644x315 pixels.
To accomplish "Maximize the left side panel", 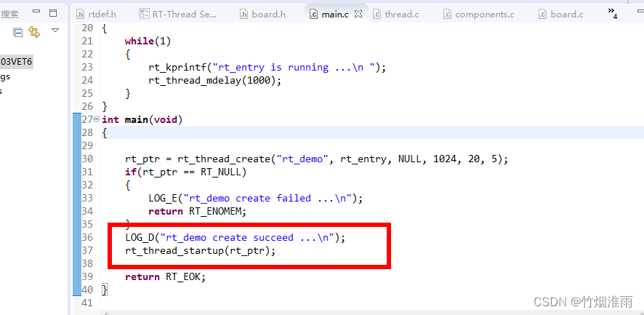I will pyautogui.click(x=53, y=13).
